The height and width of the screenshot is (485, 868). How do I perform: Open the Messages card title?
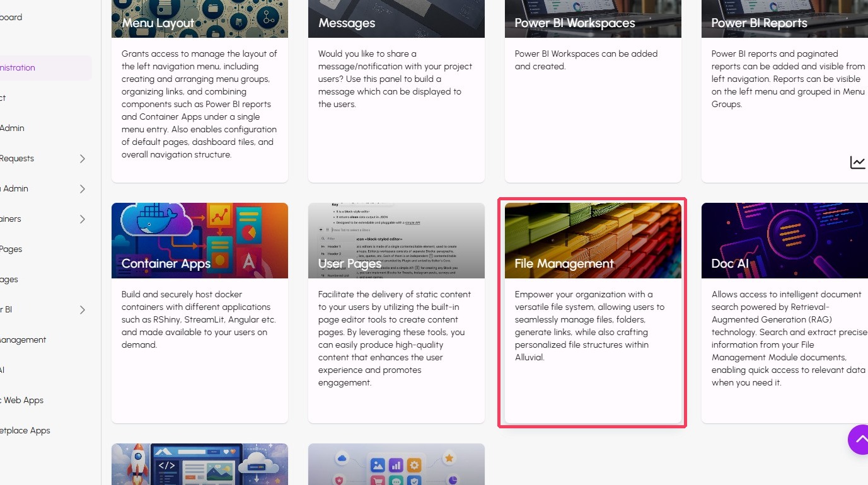click(x=347, y=23)
